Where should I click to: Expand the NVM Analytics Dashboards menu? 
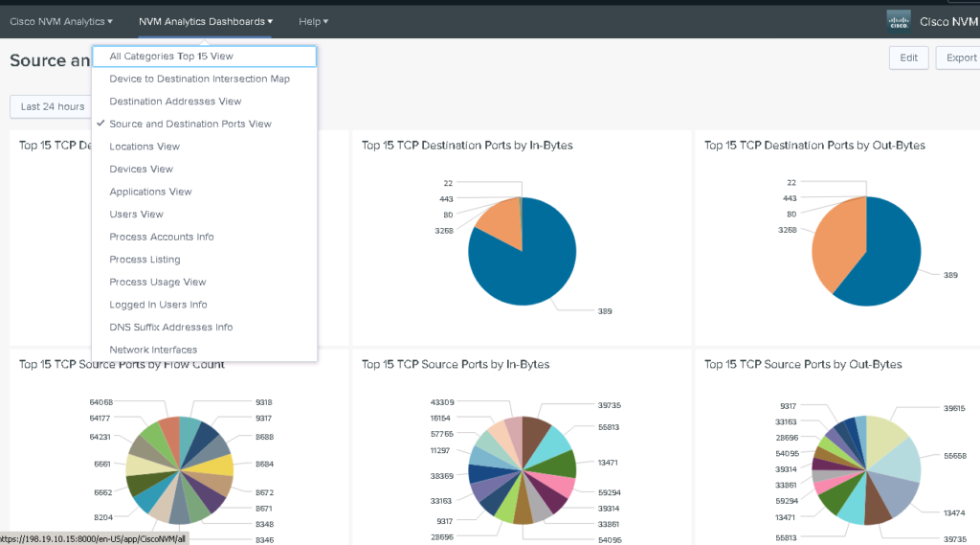point(206,21)
